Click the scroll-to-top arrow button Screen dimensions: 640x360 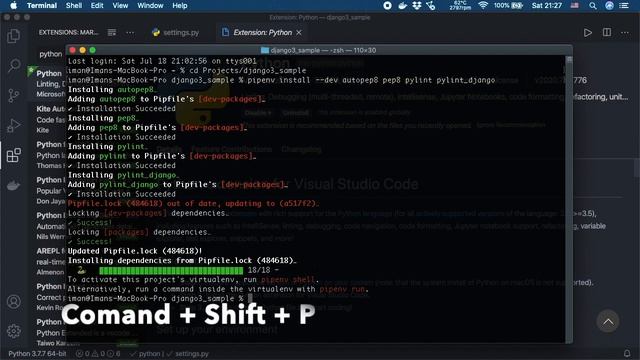[x=608, y=321]
